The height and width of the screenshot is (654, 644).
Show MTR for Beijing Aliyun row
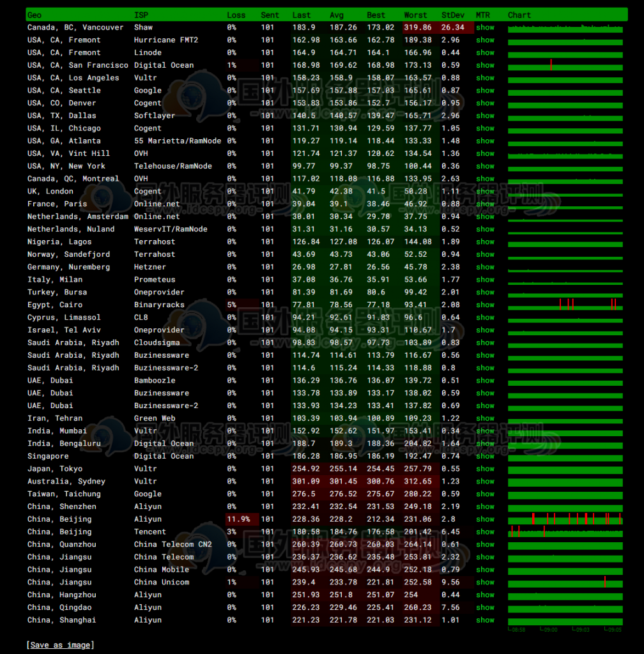485,519
